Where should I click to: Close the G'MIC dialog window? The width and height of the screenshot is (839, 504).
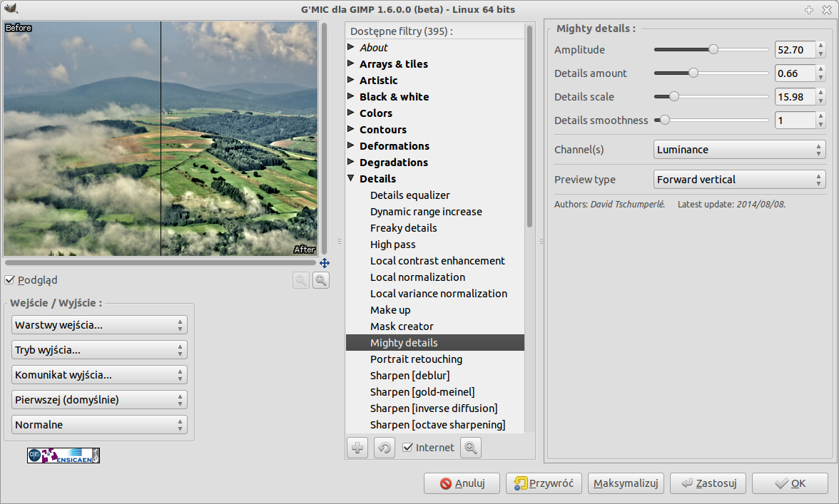point(827,9)
